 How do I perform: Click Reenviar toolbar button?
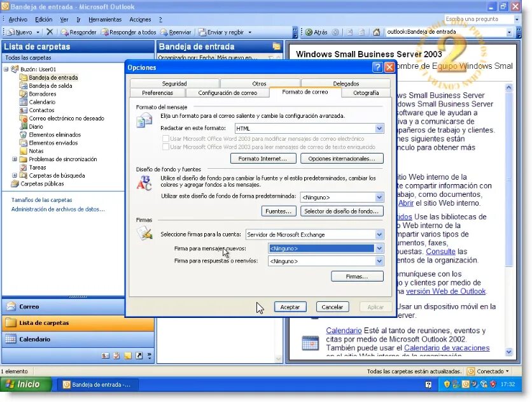(x=176, y=32)
